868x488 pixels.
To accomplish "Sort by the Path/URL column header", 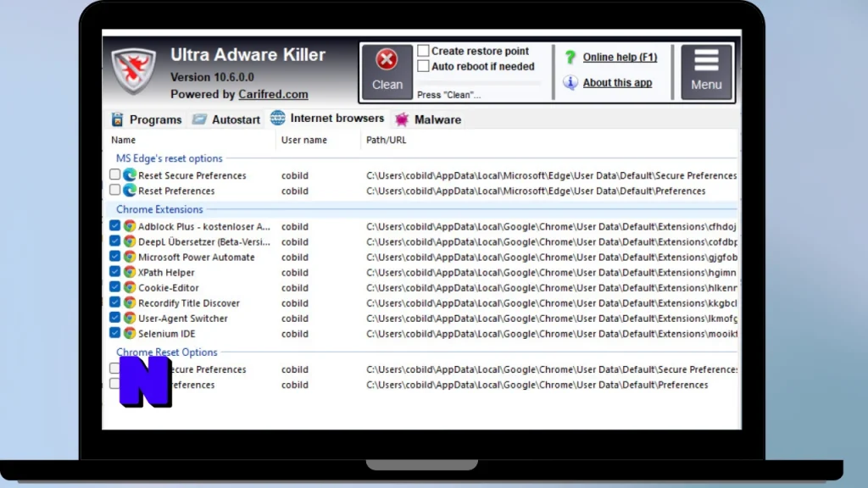I will 386,140.
